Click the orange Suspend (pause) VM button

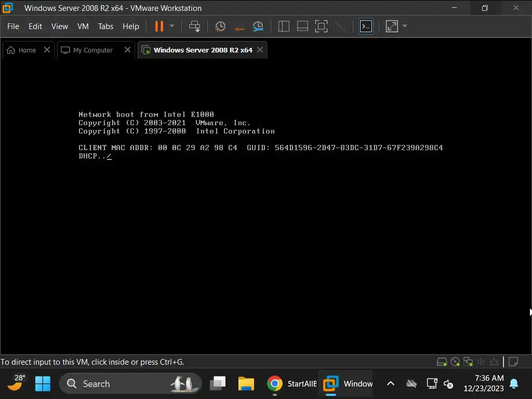pos(159,26)
